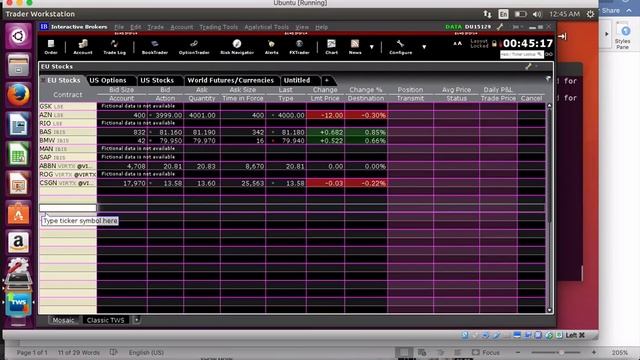Open the Order tool in toolbar
Image resolution: width=640 pixels, height=360 pixels.
pos(51,47)
